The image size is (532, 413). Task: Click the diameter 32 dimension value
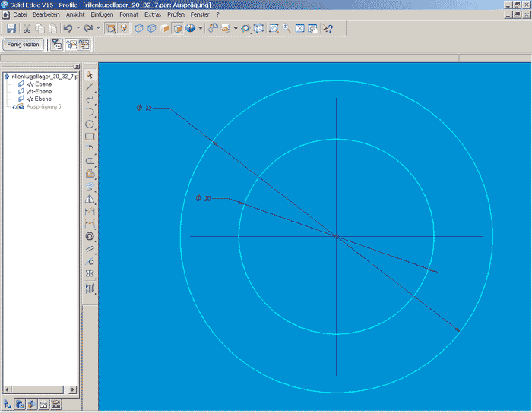coord(148,109)
